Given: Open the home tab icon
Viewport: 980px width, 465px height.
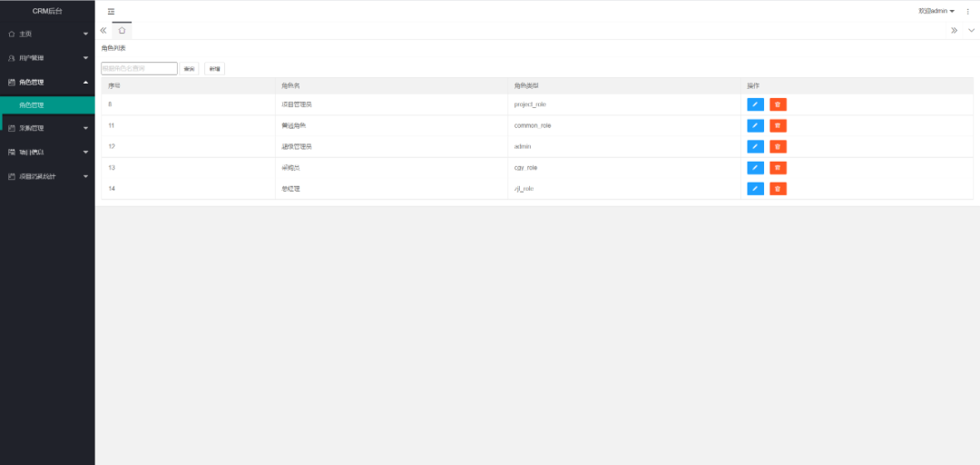Looking at the screenshot, I should pyautogui.click(x=122, y=30).
